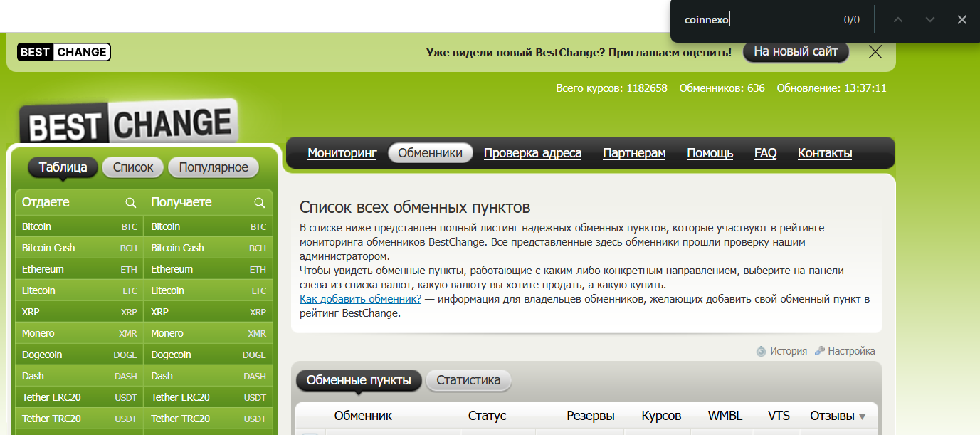This screenshot has height=435, width=980.
Task: Dismiss the new BestChange site banner
Action: [875, 52]
